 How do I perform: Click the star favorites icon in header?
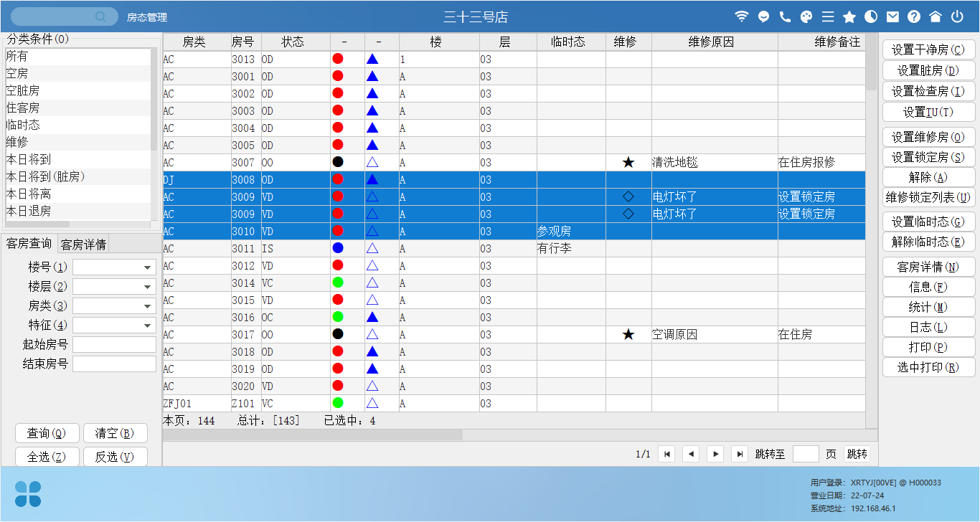click(849, 16)
